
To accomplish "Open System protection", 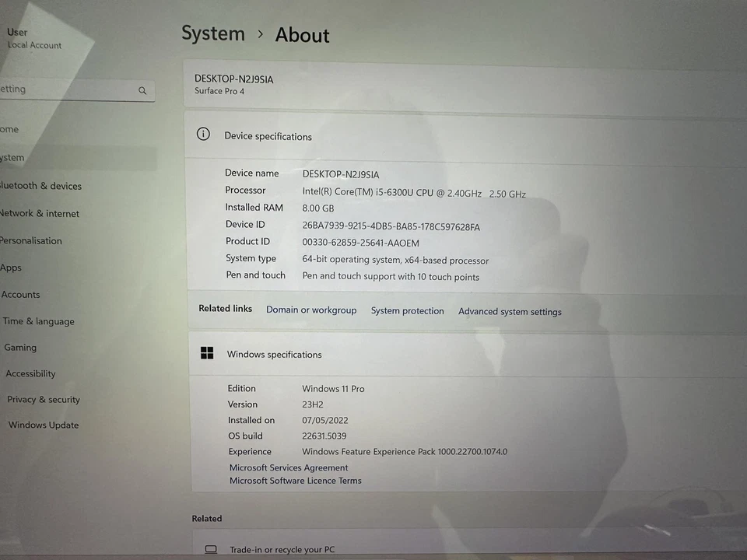I will 407,310.
